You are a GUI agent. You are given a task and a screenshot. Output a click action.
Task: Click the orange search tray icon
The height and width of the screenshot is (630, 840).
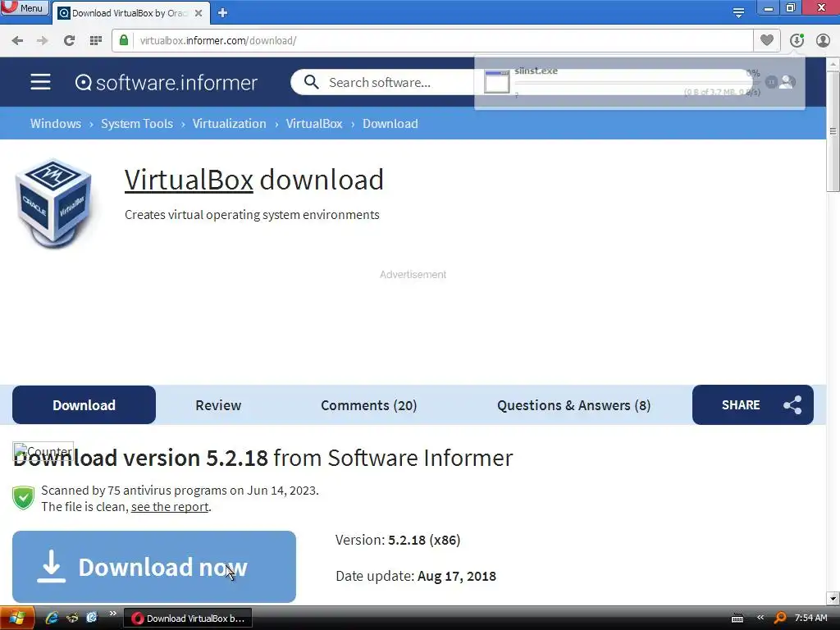pos(780,619)
